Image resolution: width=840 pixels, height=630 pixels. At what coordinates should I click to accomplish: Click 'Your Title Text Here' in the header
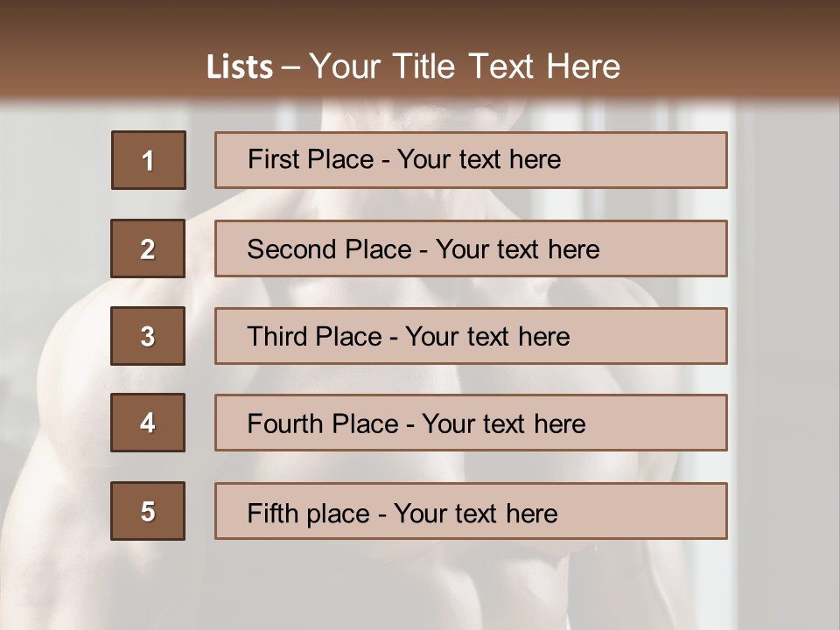point(465,66)
